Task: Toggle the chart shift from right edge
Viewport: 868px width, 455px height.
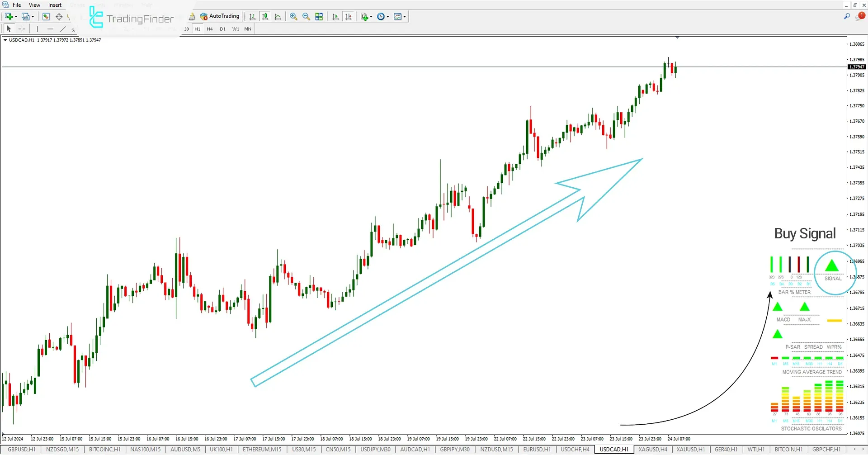Action: pos(349,16)
